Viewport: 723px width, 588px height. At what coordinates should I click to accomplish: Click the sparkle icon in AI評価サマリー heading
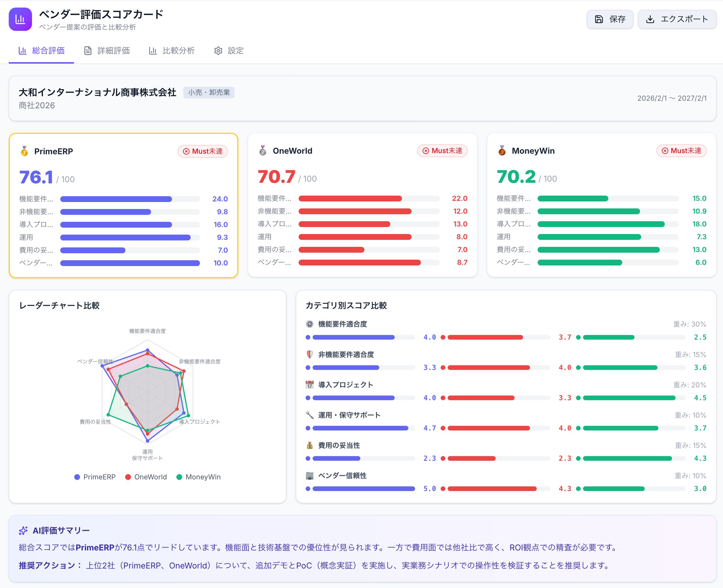[x=23, y=530]
